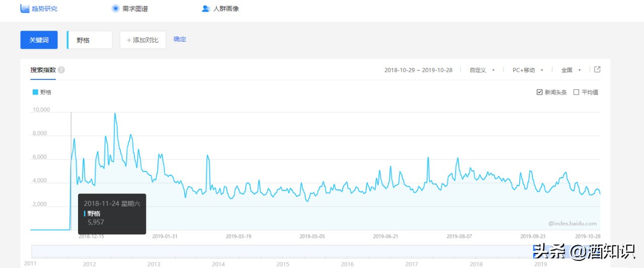644x268 pixels.
Task: Enable the 平均值 checkbox
Action: pyautogui.click(x=577, y=92)
